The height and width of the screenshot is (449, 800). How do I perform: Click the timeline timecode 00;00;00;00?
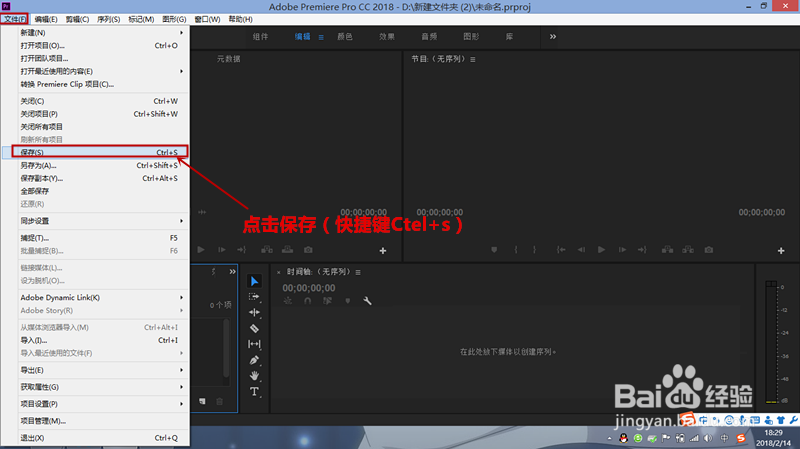point(309,288)
